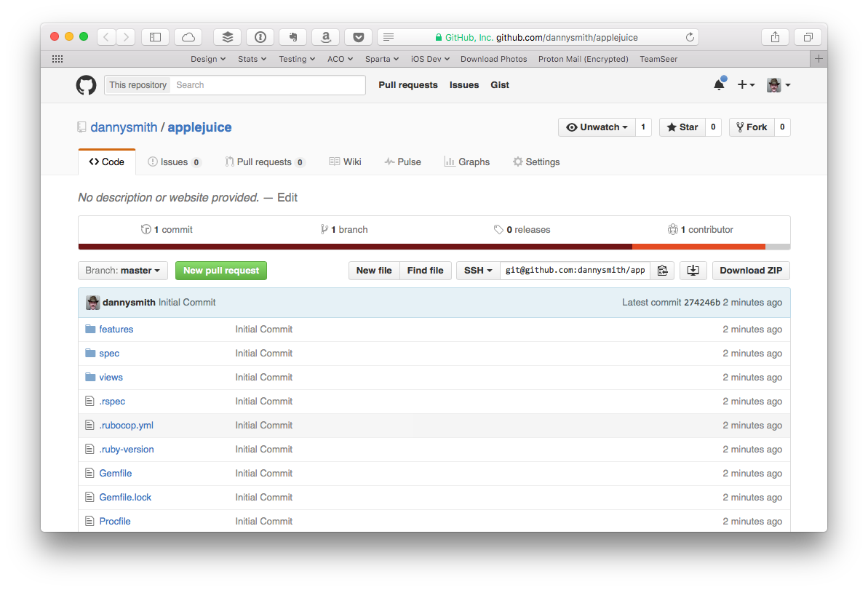Click the Amazon extension icon
The height and width of the screenshot is (590, 868).
coord(325,37)
